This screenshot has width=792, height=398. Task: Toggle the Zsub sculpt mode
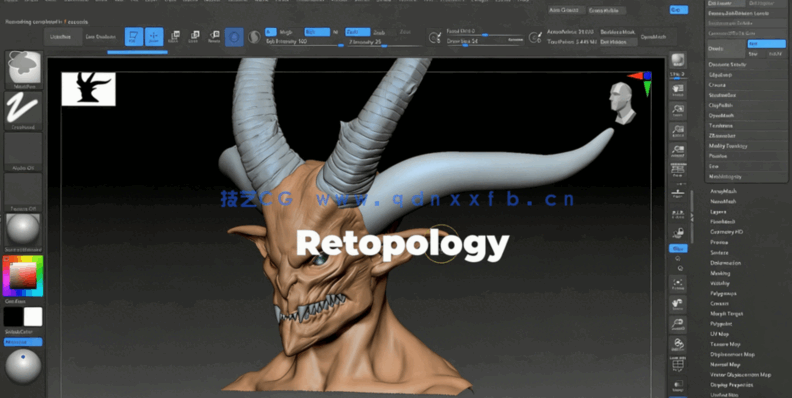point(379,32)
